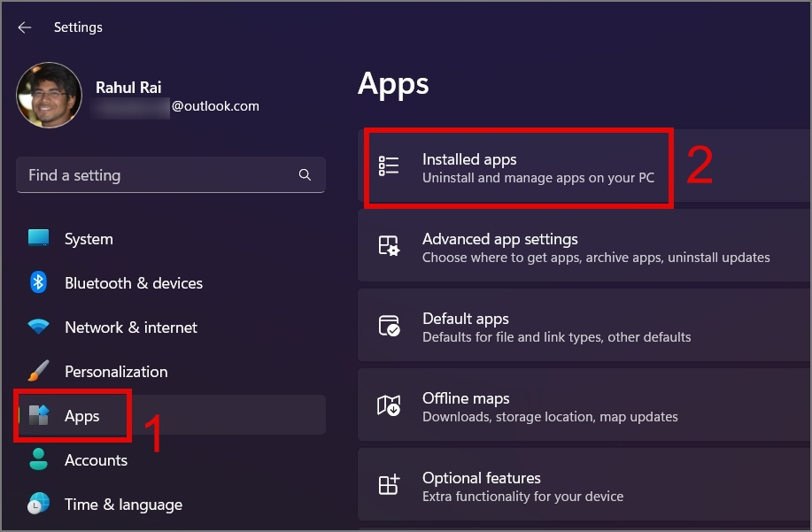
Task: Click 'Uninstall and manage apps on your PC'
Action: click(x=538, y=178)
